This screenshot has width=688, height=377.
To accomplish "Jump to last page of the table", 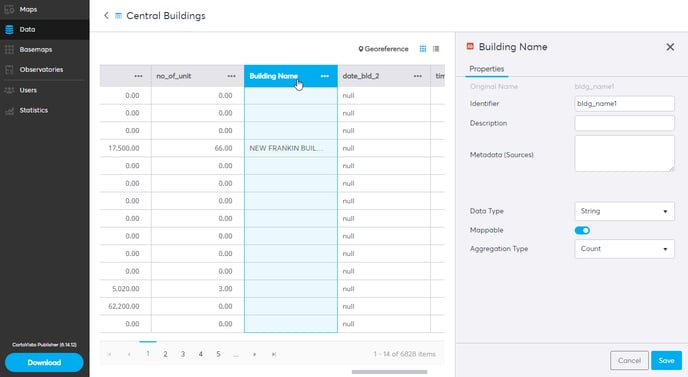I will pyautogui.click(x=274, y=354).
